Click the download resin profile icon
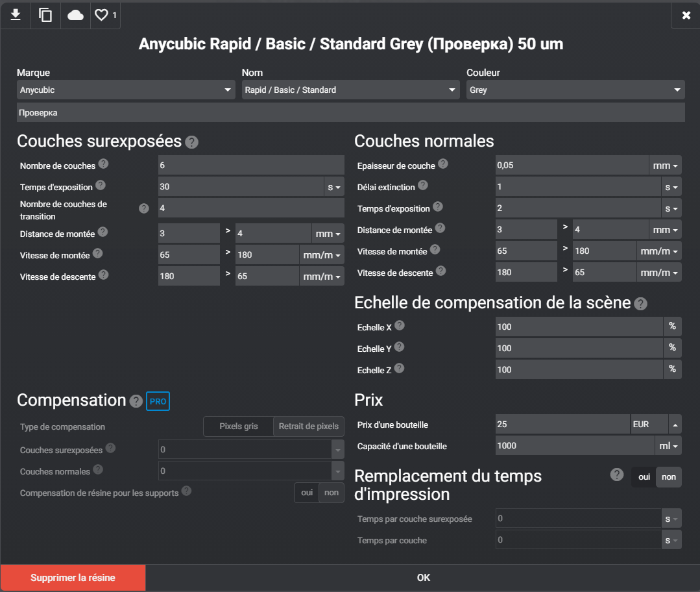 pyautogui.click(x=16, y=15)
